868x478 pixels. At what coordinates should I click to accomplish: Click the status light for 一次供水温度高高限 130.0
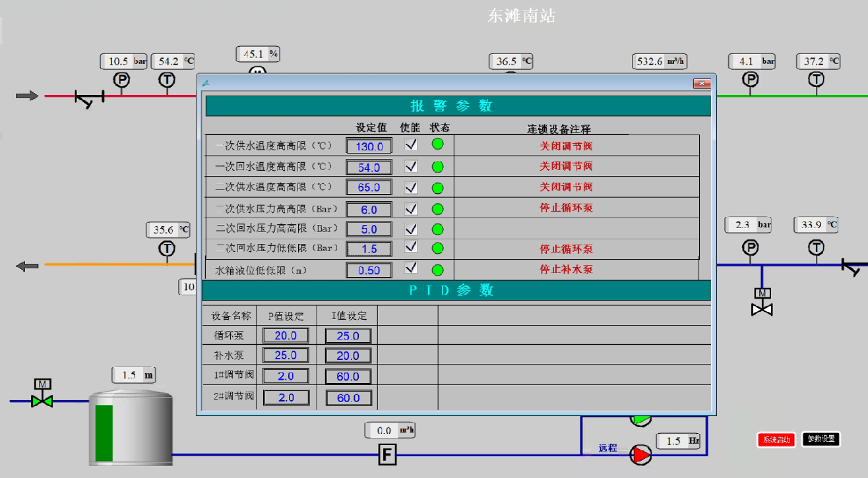point(437,145)
